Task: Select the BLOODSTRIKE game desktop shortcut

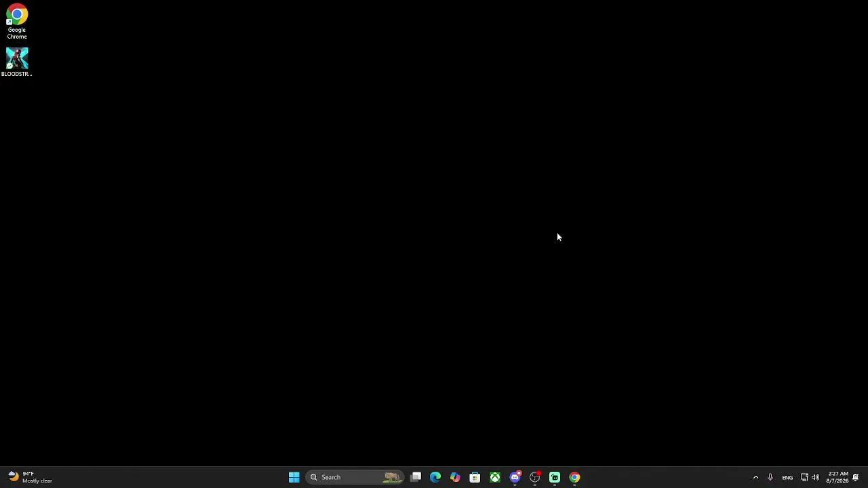Action: point(17,62)
